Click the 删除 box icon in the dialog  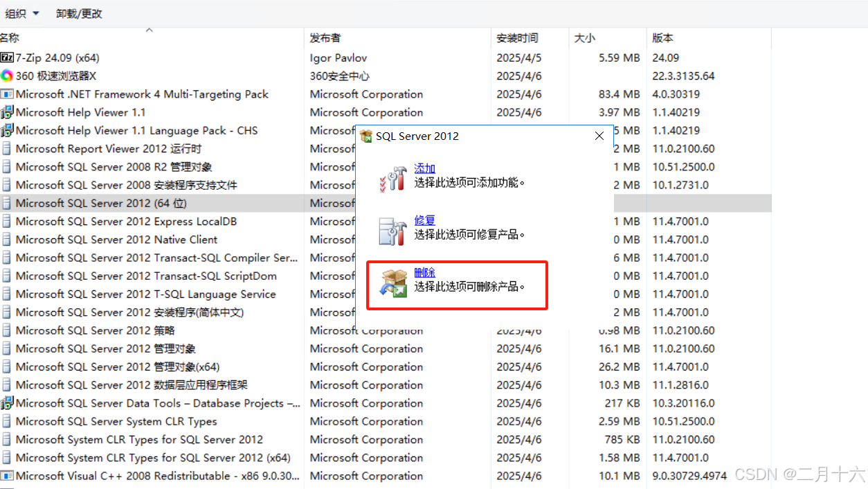393,284
